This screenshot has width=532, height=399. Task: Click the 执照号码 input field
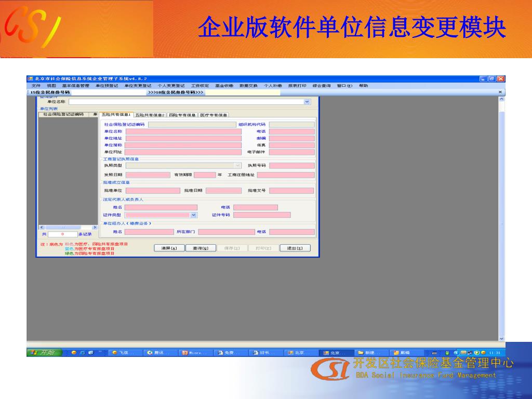[292, 166]
